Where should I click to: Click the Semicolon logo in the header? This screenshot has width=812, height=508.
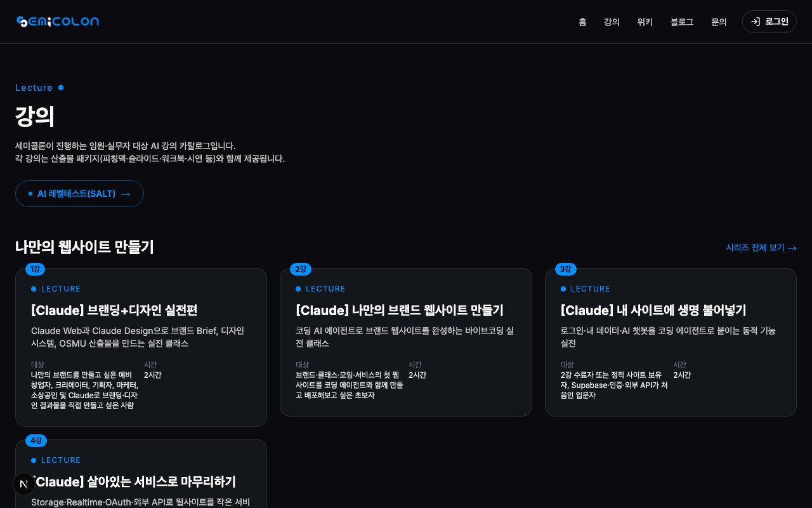click(57, 22)
